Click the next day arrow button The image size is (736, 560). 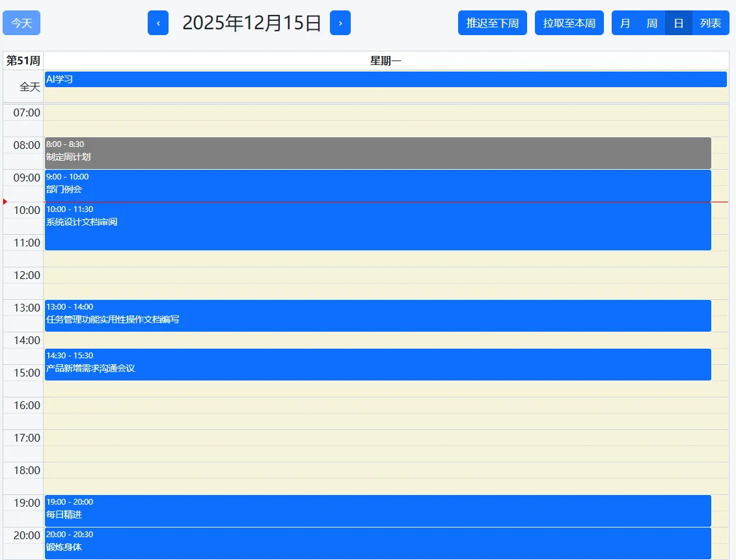340,23
